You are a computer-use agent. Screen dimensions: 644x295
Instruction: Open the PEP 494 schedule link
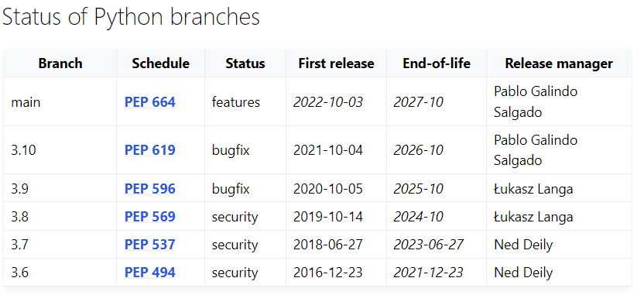pyautogui.click(x=150, y=273)
